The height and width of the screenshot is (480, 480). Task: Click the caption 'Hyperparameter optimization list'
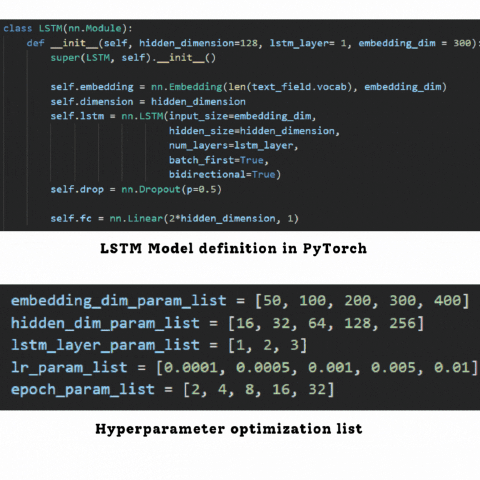pyautogui.click(x=229, y=429)
